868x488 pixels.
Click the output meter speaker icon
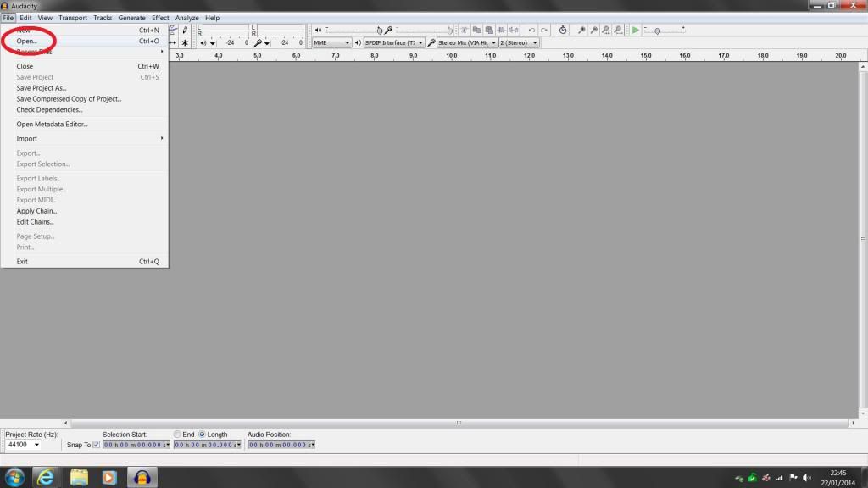pyautogui.click(x=203, y=42)
